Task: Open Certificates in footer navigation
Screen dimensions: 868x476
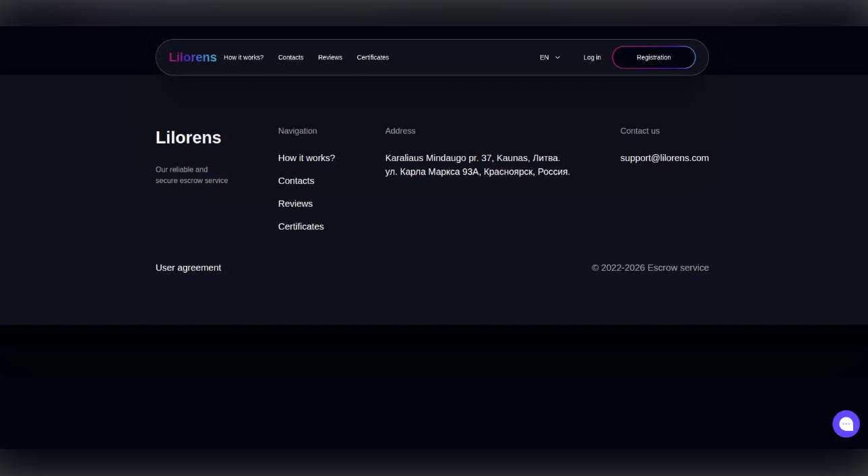Action: coord(301,227)
